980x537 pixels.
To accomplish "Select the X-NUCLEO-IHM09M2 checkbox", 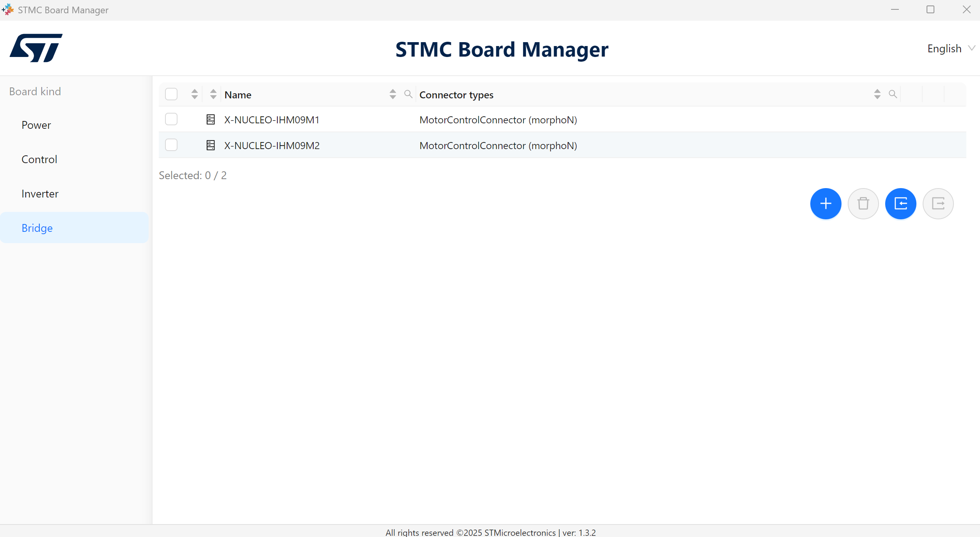I will [x=171, y=145].
